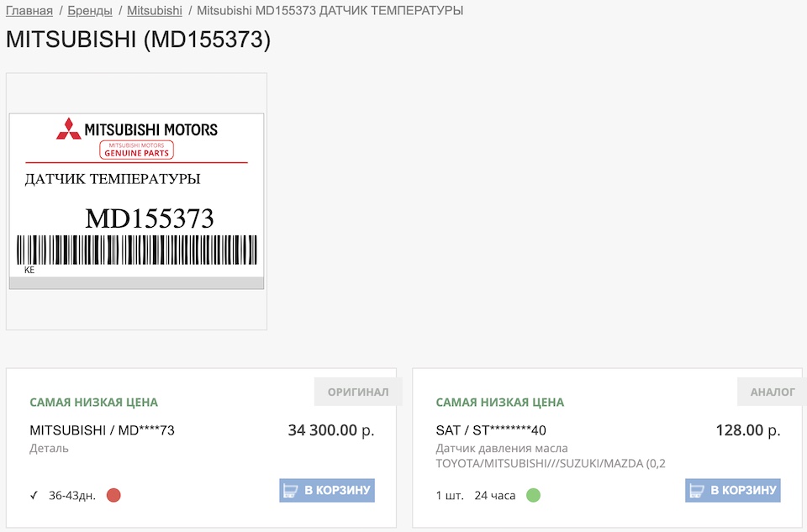Viewport: 807px width, 532px height.
Task: Click the checkmark beside 36-43дн.
Action: (34, 495)
